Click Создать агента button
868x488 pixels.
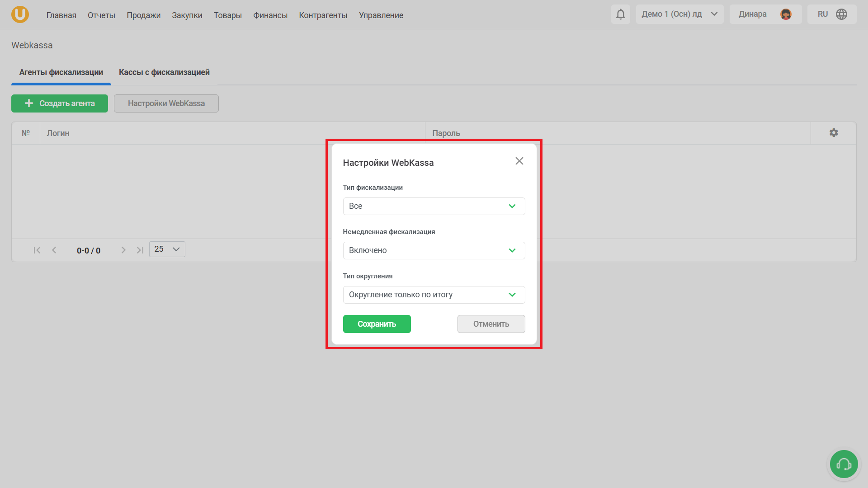click(60, 103)
